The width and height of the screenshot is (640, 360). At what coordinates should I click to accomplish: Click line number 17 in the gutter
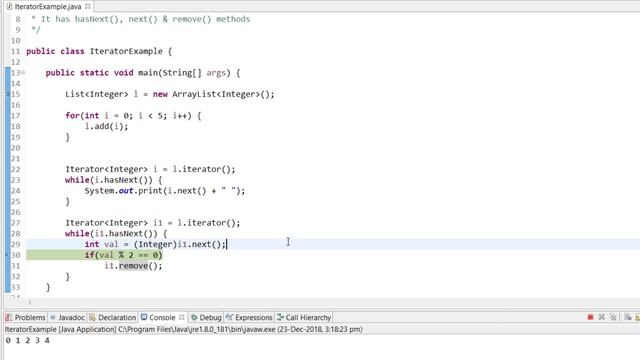tap(16, 116)
